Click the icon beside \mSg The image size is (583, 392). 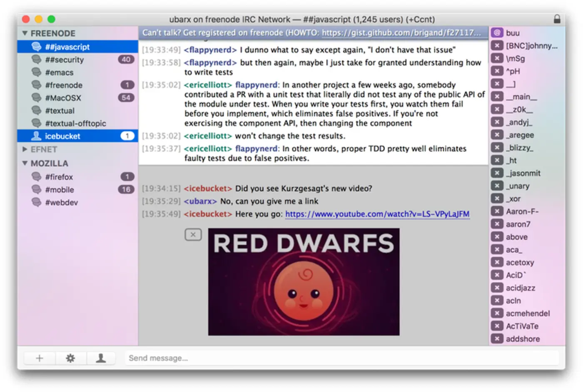click(x=497, y=58)
